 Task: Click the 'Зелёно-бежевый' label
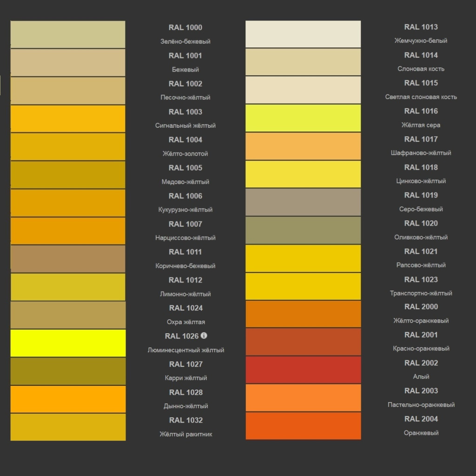[185, 41]
